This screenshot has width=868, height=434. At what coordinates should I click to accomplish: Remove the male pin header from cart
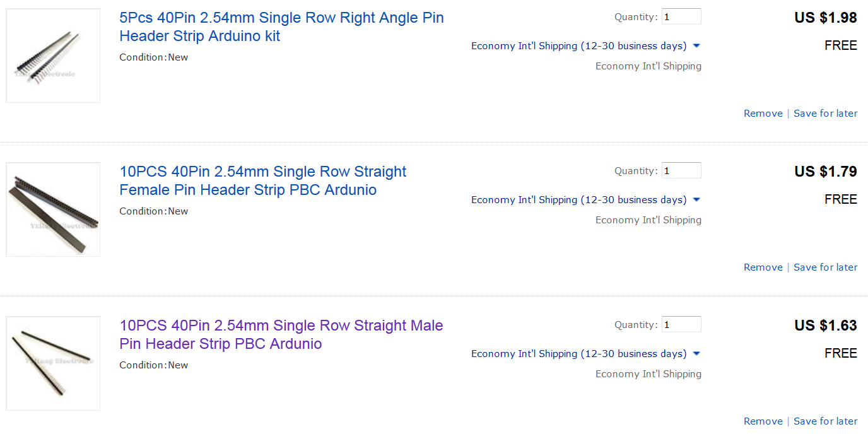pyautogui.click(x=763, y=421)
